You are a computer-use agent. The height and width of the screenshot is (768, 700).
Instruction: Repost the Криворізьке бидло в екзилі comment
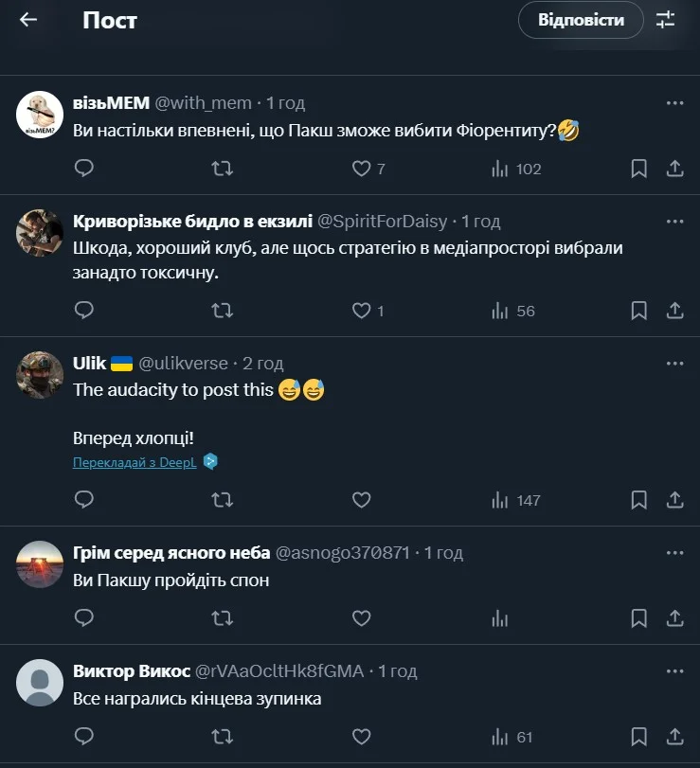pos(223,311)
